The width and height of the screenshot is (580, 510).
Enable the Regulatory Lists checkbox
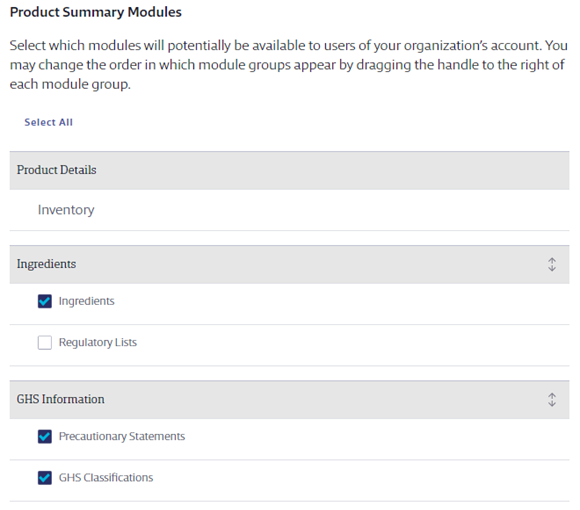coord(45,342)
